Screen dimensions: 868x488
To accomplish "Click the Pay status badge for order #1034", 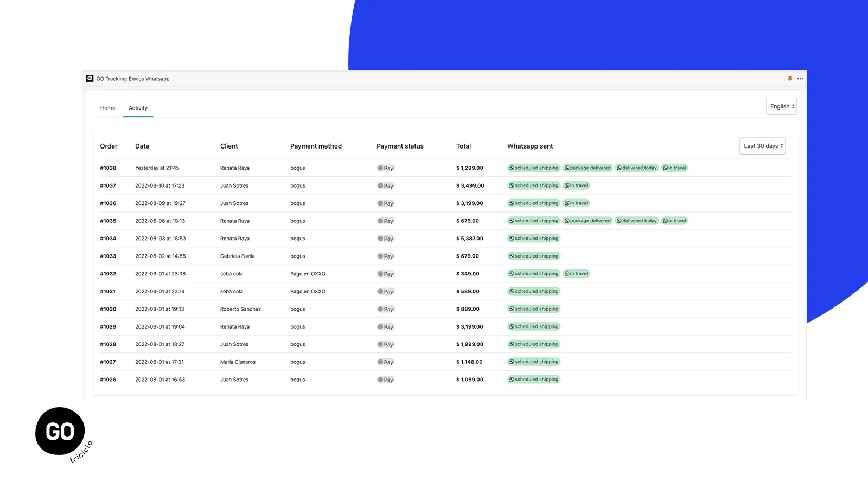I will click(x=385, y=239).
